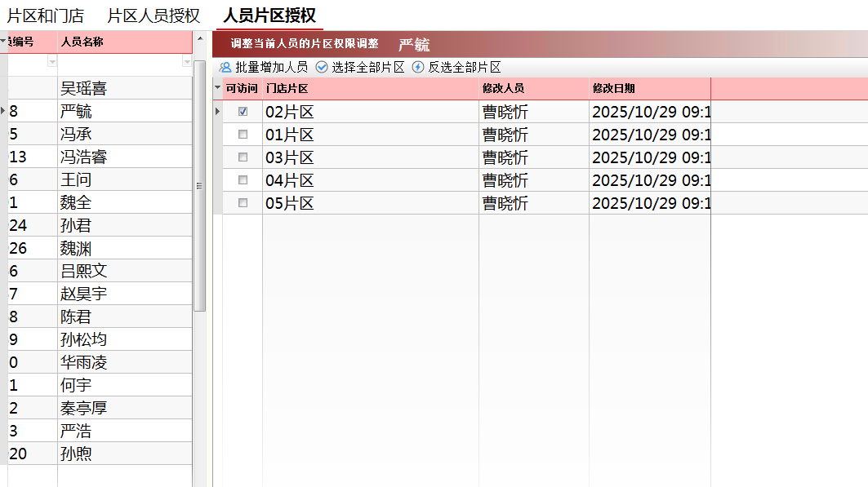This screenshot has width=868, height=487.
Task: Sort by the 可访问 column header
Action: (x=242, y=88)
